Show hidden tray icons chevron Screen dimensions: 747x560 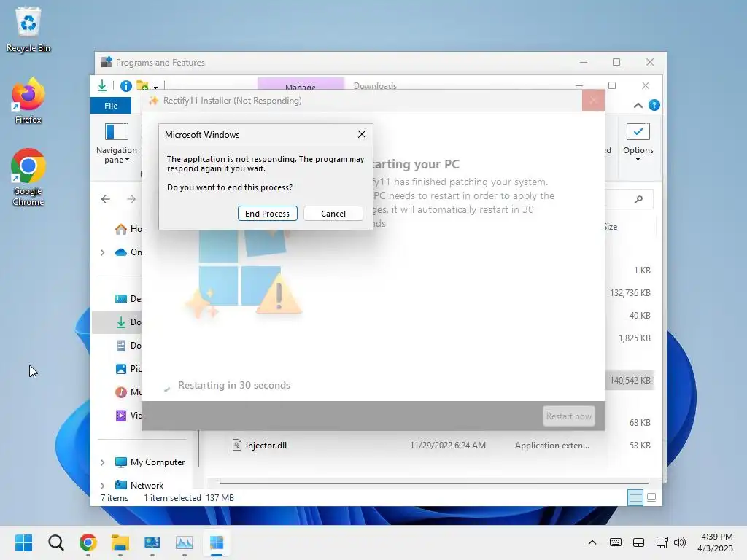tap(592, 542)
